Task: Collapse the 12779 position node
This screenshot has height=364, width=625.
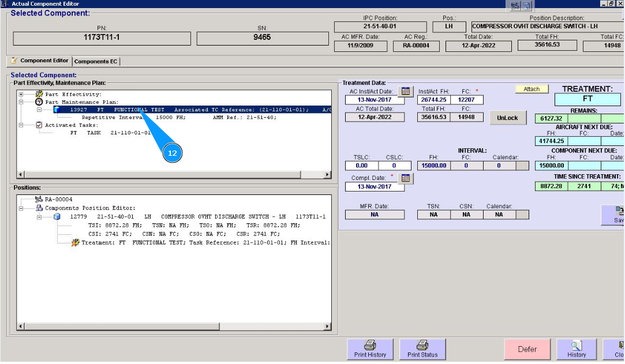Action: pos(39,217)
